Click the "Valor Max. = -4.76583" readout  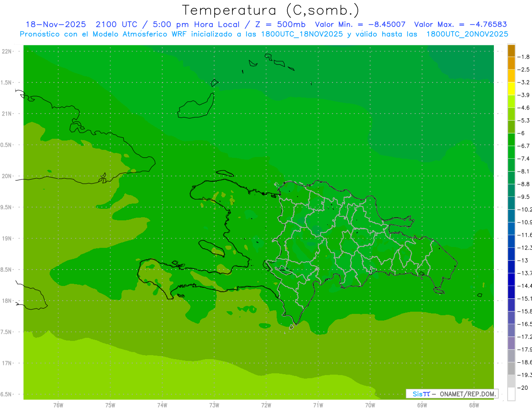click(x=461, y=25)
